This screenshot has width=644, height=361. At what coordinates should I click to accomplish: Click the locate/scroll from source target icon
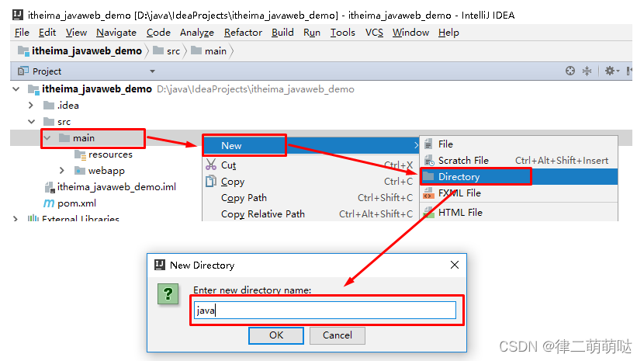(x=570, y=71)
